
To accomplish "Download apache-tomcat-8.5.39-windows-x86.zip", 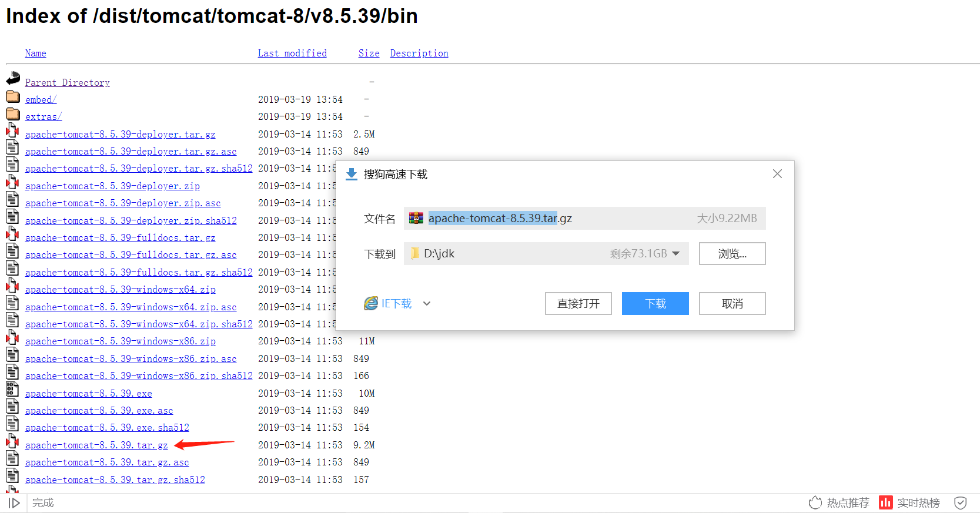I will [121, 341].
